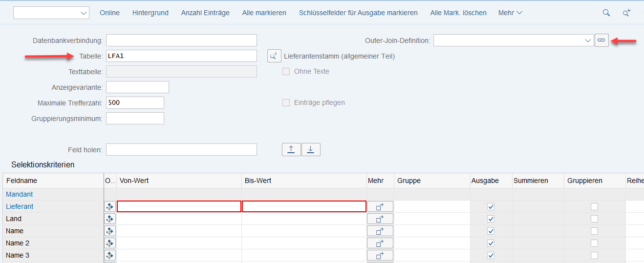Click Alle Mark. löschen button
Image resolution: width=644 pixels, height=263 pixels.
pos(458,13)
